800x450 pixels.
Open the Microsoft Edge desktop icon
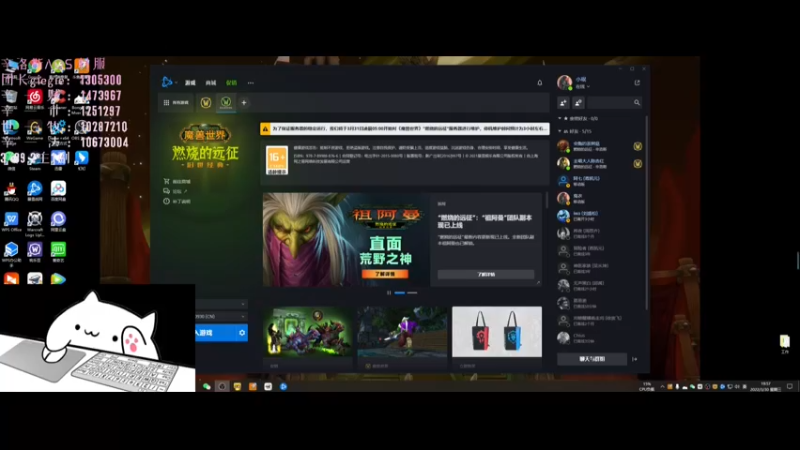coord(11,130)
